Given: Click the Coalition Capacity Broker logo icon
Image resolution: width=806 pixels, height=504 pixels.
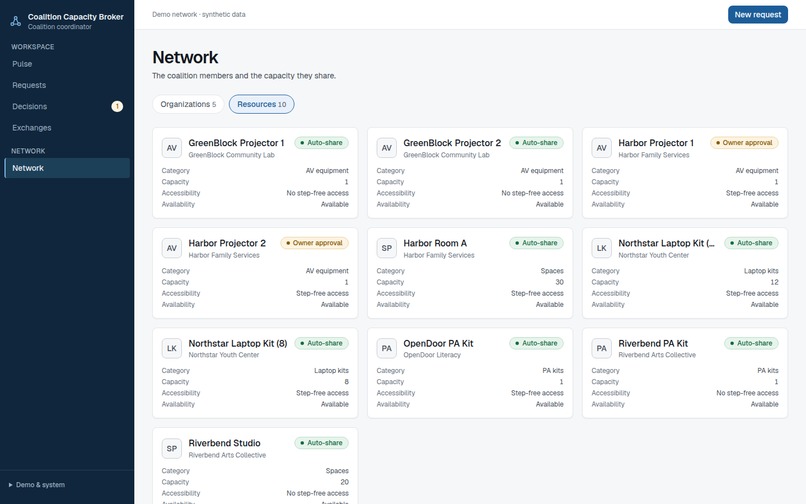Looking at the screenshot, I should click(x=16, y=21).
